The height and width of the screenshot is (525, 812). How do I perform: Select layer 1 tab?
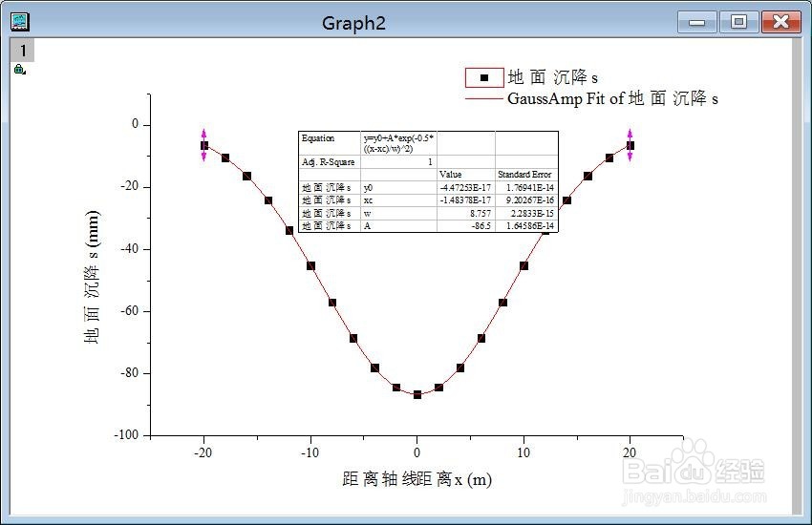pos(22,51)
